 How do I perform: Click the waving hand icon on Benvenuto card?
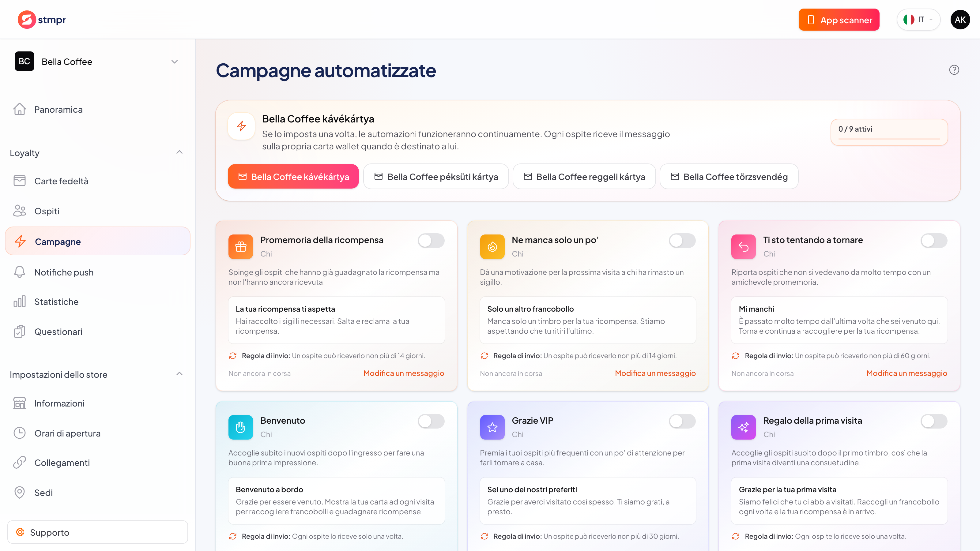pos(240,427)
